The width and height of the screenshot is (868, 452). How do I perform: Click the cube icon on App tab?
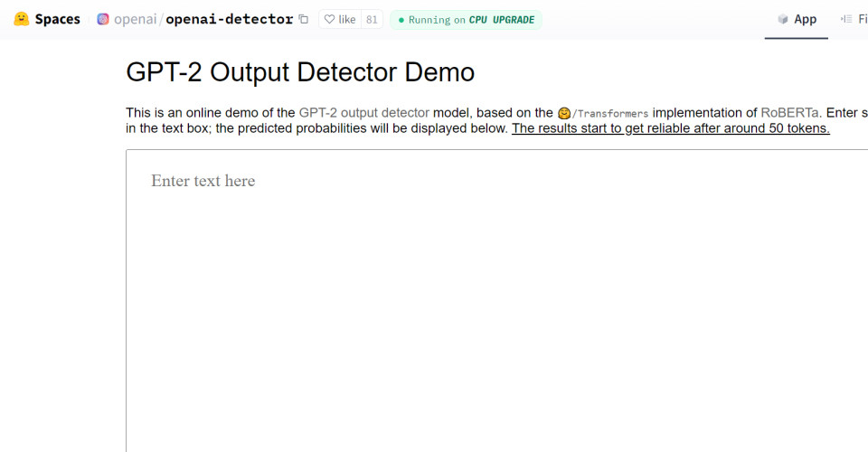point(783,19)
